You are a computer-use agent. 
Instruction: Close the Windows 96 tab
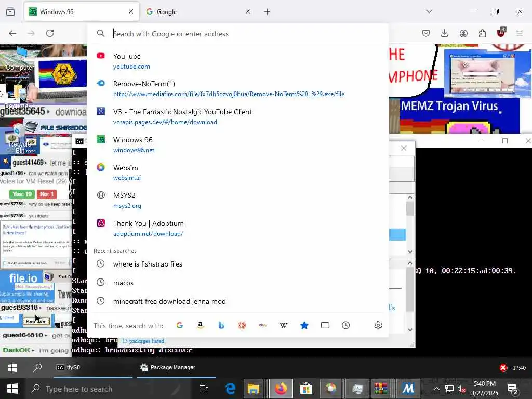point(131,11)
